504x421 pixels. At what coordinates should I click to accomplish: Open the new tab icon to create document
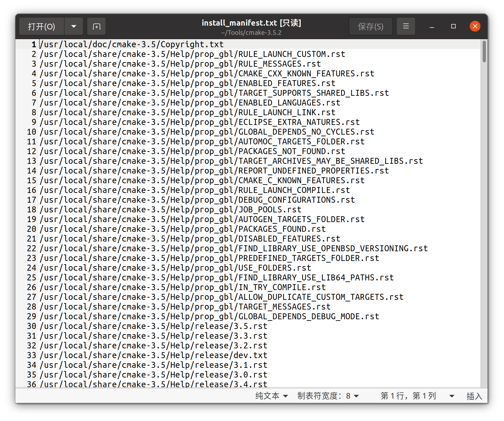click(x=96, y=26)
